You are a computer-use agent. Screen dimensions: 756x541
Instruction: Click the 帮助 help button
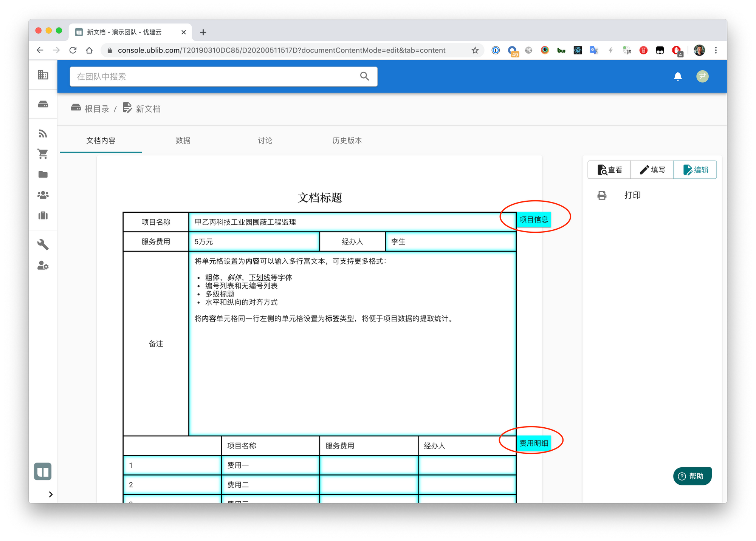point(692,476)
